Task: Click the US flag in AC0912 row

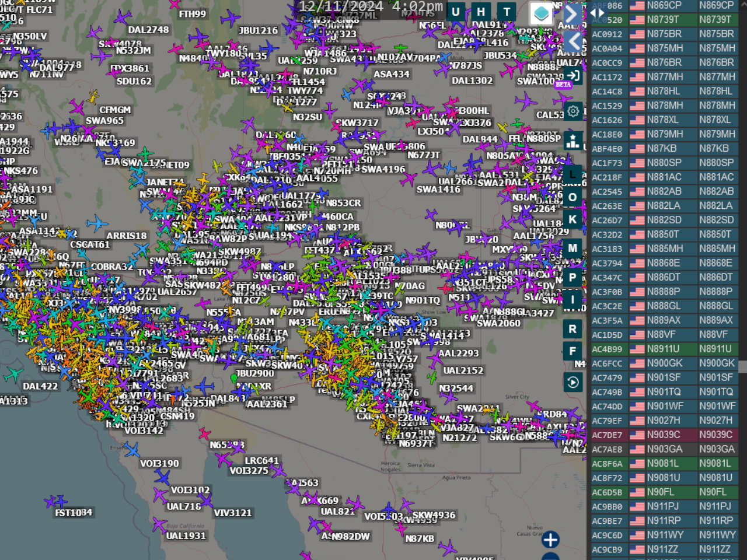Action: (x=637, y=34)
